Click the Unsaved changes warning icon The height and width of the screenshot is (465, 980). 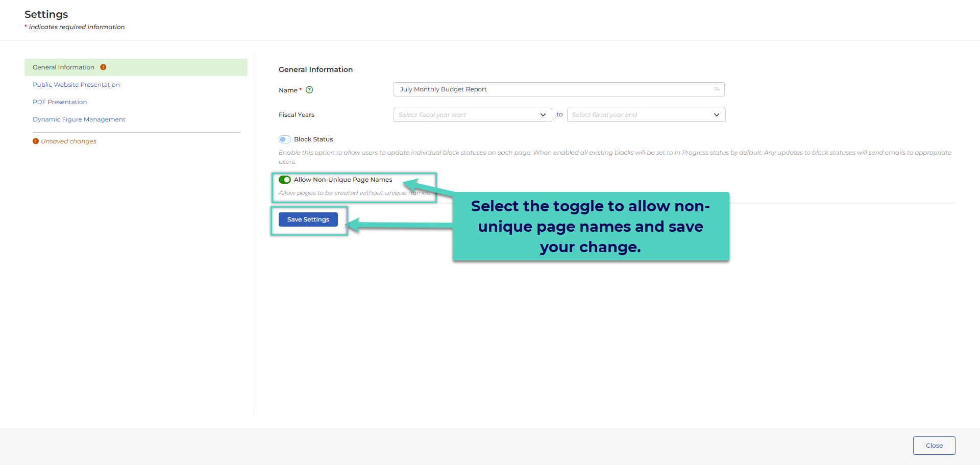36,141
